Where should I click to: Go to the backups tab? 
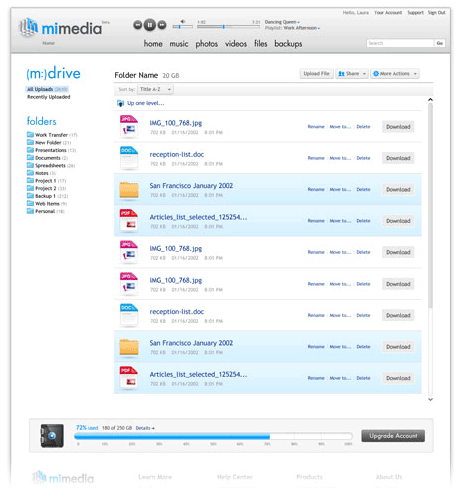288,44
